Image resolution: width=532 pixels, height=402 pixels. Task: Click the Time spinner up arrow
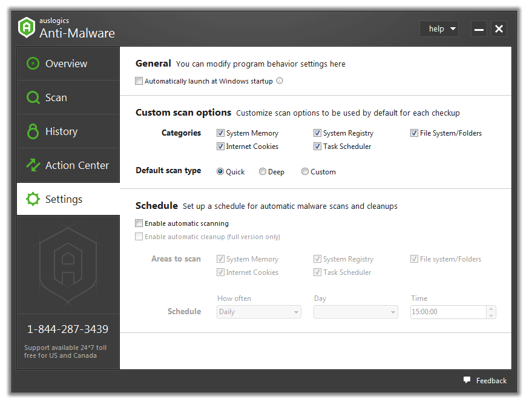click(491, 309)
